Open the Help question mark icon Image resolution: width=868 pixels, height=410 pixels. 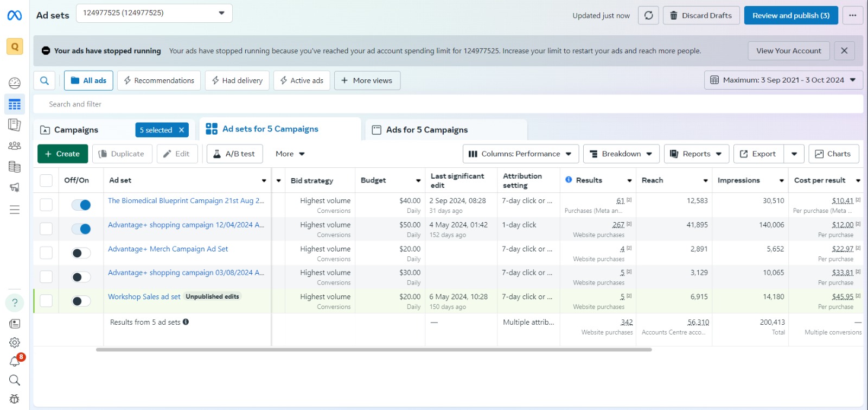click(15, 302)
